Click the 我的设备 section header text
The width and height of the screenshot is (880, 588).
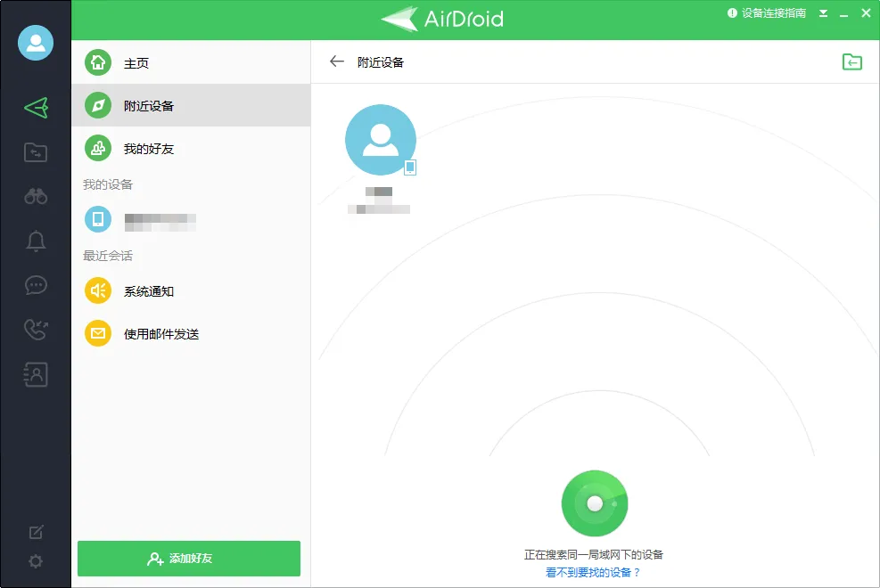[108, 184]
